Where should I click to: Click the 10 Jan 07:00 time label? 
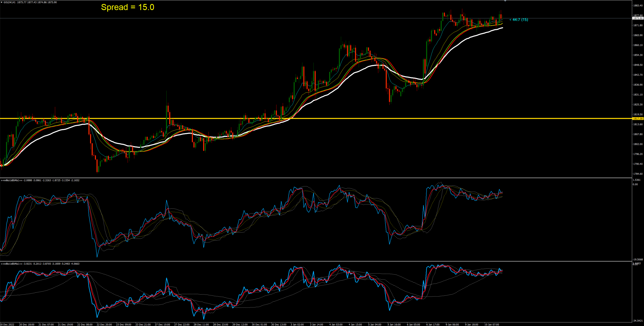tap(491, 324)
